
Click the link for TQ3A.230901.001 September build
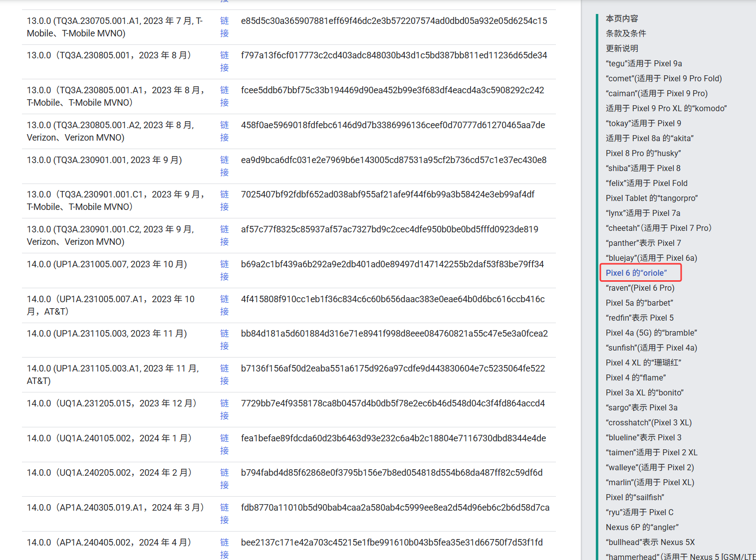point(225,166)
